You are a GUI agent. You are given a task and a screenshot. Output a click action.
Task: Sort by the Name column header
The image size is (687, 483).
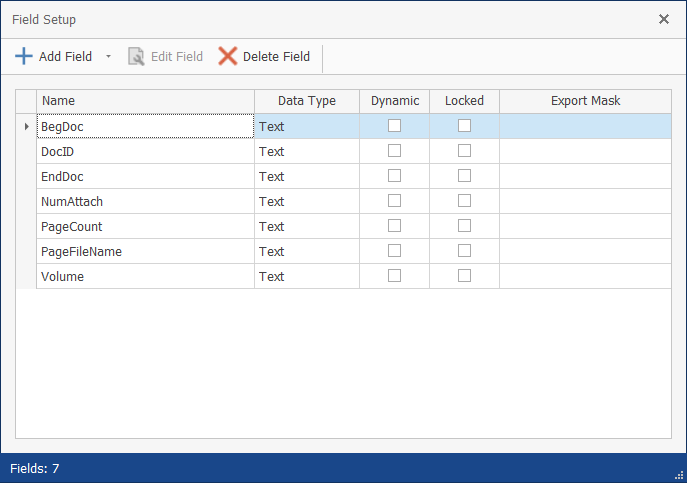pyautogui.click(x=145, y=101)
